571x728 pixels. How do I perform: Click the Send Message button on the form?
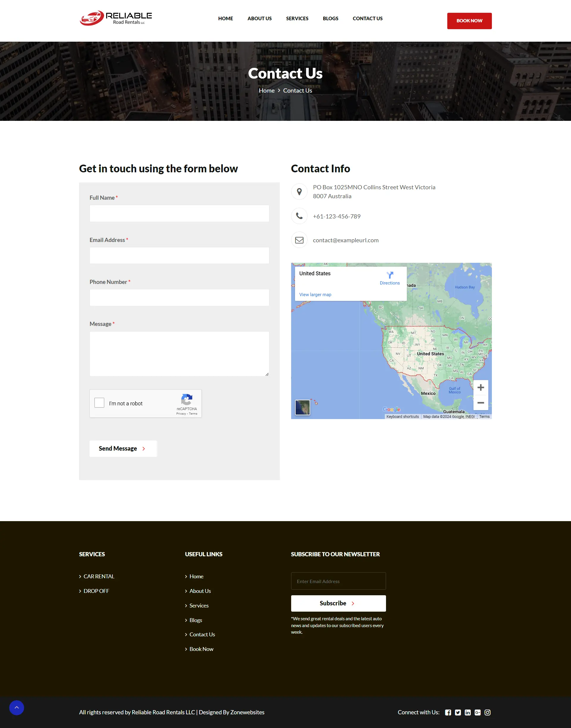[123, 449]
